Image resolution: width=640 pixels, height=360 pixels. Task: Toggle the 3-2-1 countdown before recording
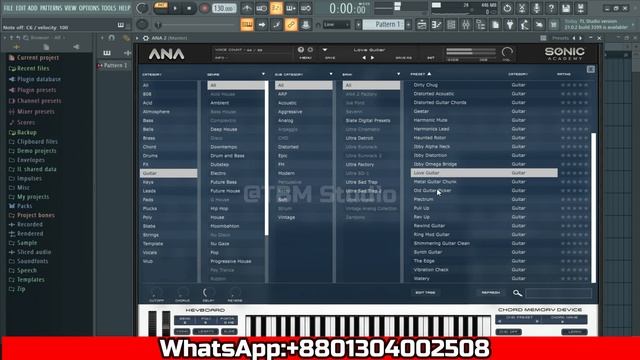click(x=276, y=8)
